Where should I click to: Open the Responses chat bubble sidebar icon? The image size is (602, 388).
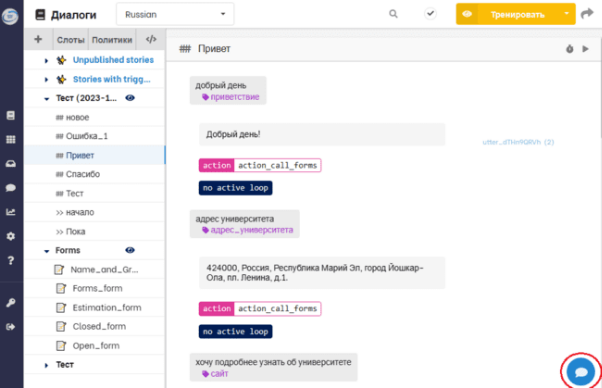pos(10,188)
